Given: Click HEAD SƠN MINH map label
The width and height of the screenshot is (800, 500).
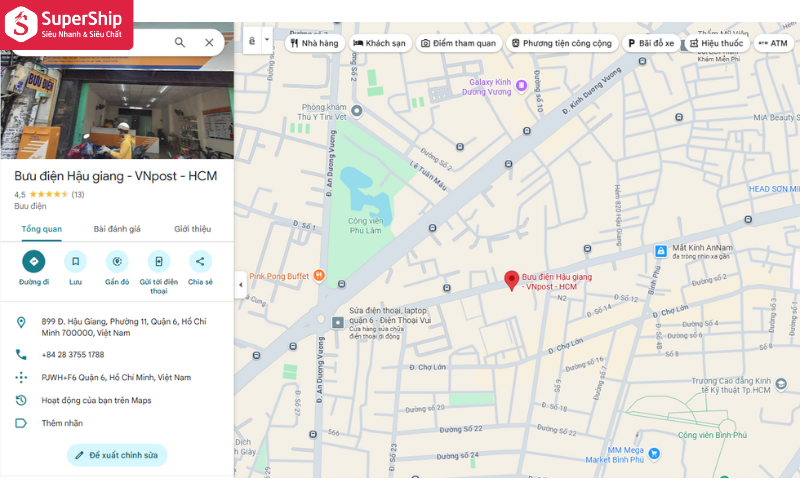Looking at the screenshot, I should point(774,189).
